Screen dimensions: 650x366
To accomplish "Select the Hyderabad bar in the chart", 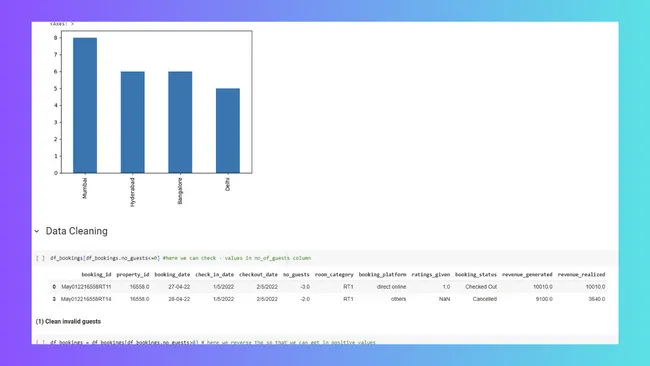I will click(133, 122).
